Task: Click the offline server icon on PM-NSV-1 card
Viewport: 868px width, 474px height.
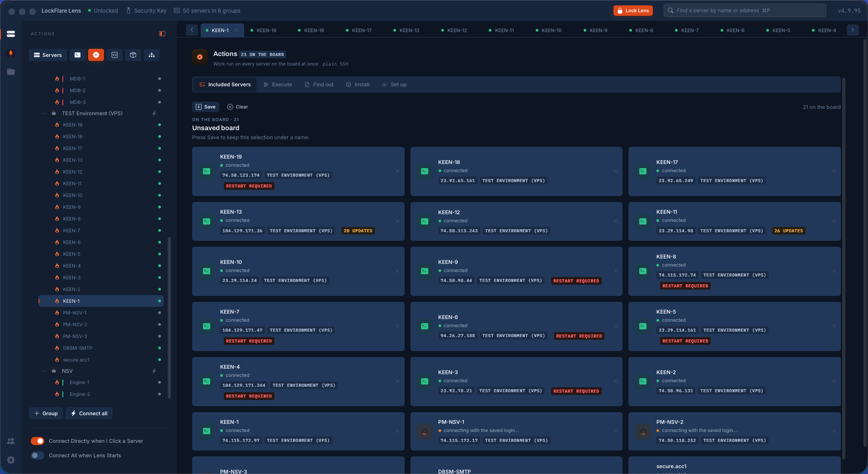Action: [x=425, y=432]
